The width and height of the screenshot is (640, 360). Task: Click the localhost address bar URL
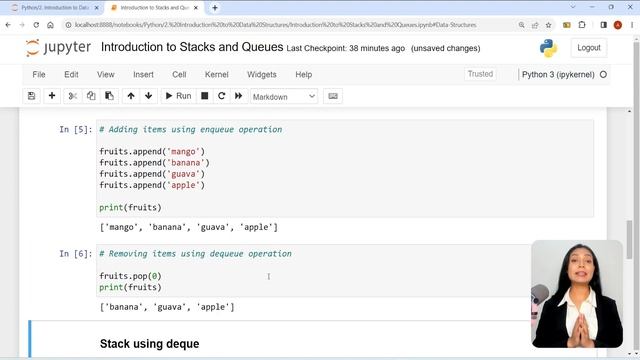276,25
